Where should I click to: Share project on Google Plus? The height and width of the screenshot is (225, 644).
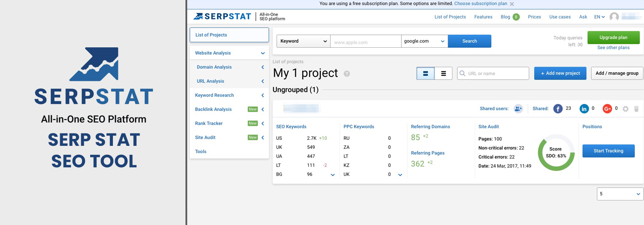607,109
